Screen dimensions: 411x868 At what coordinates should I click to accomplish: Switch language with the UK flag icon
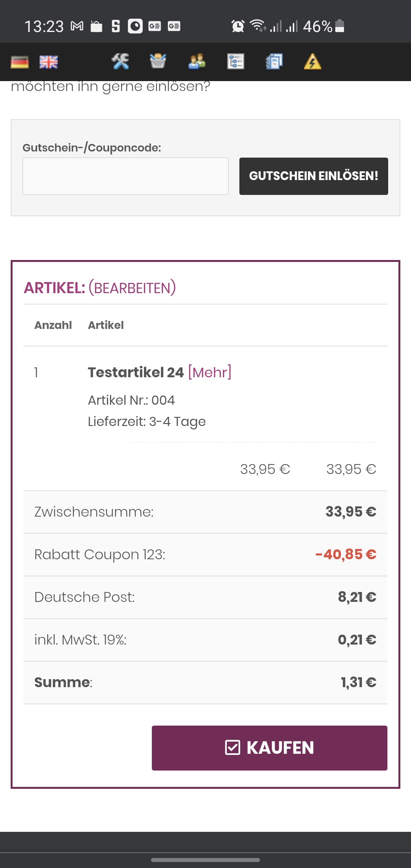tap(49, 62)
